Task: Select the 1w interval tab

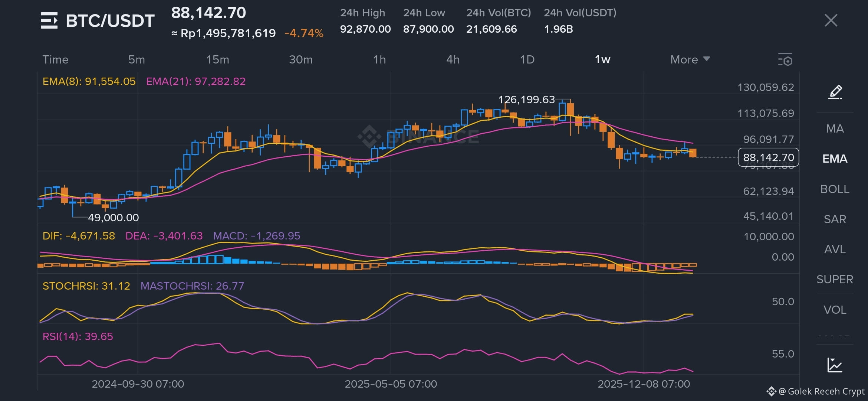Action: [602, 59]
